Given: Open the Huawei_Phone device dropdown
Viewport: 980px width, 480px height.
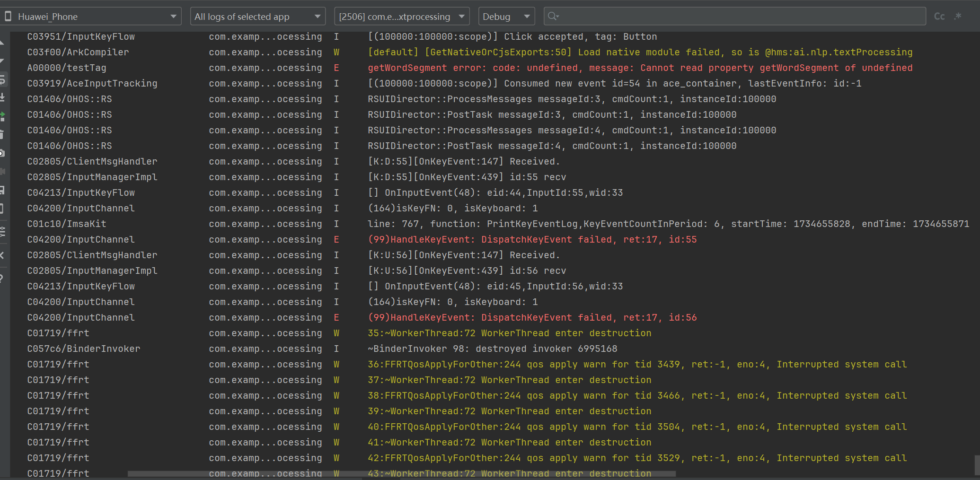Looking at the screenshot, I should (92, 17).
